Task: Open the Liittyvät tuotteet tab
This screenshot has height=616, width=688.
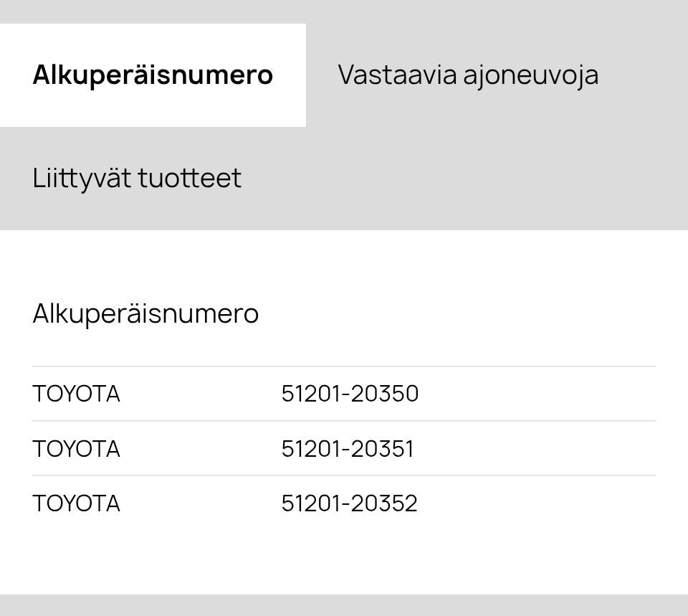Action: [x=137, y=178]
